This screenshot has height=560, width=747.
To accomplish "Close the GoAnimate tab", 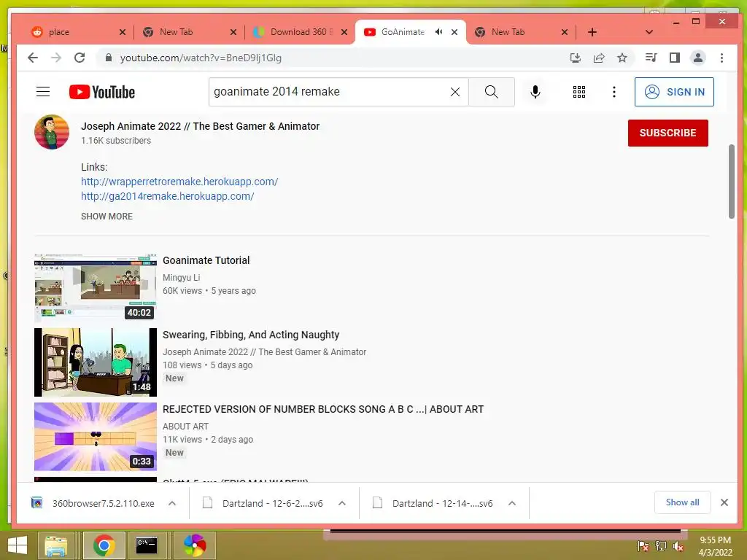I will [x=454, y=32].
